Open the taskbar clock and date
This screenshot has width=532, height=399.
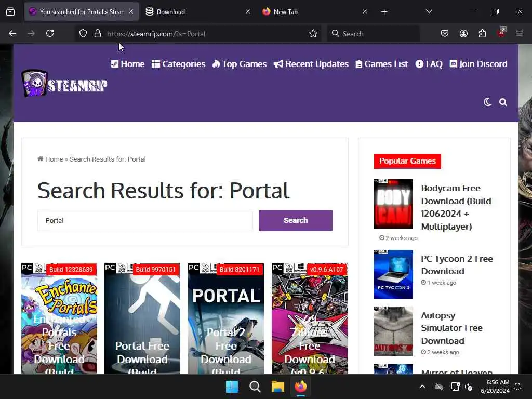click(495, 387)
